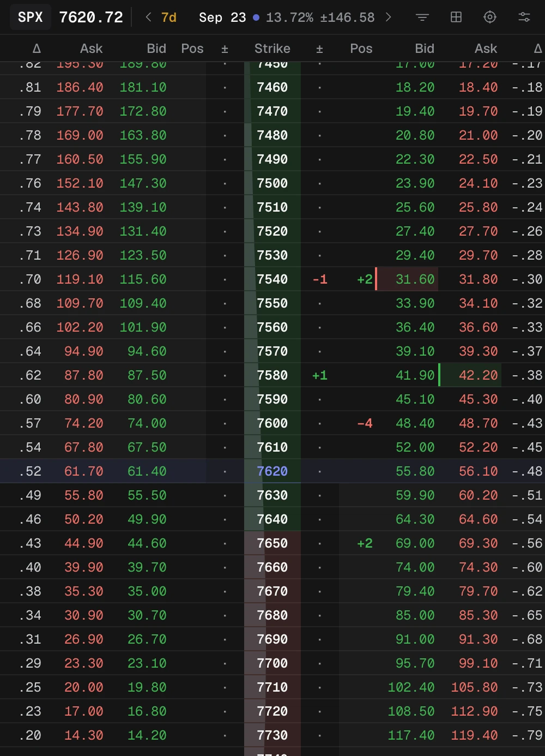
Task: Click the call-side Ask column header
Action: click(x=91, y=49)
